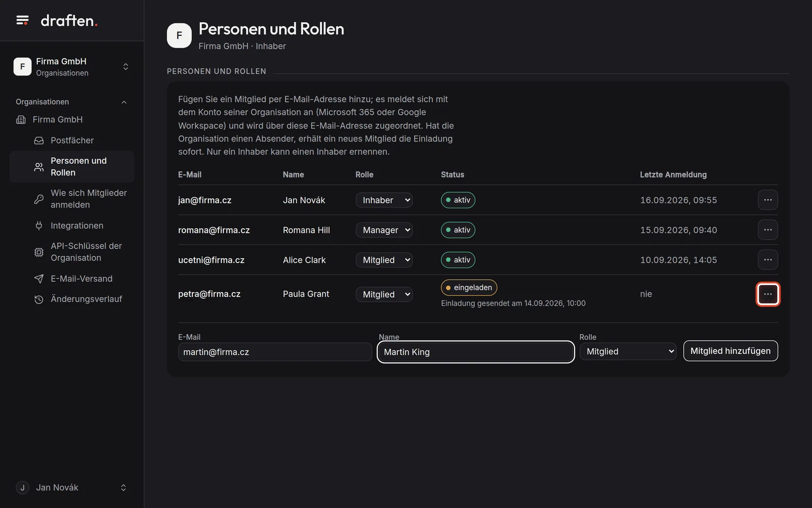The width and height of the screenshot is (812, 508).
Task: Click the name Paula Grant
Action: click(x=306, y=294)
